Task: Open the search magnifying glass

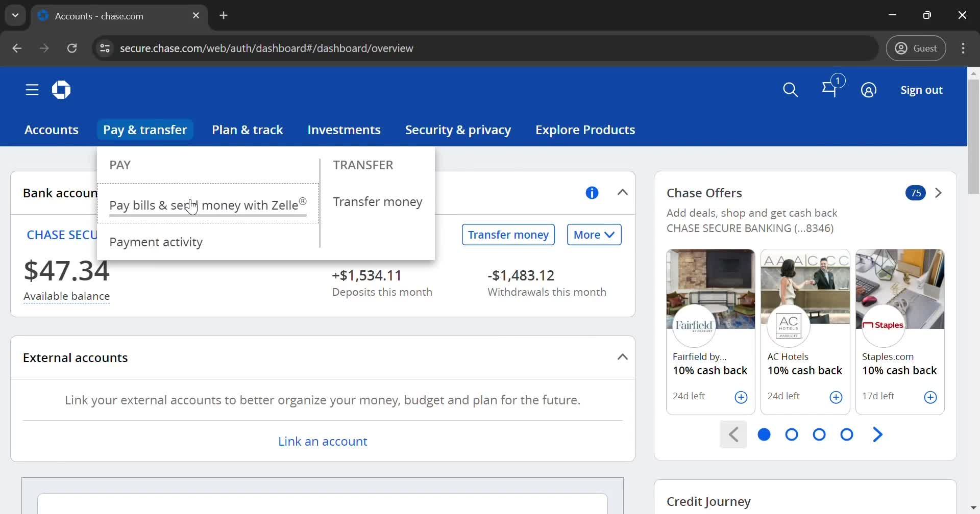Action: 791,89
